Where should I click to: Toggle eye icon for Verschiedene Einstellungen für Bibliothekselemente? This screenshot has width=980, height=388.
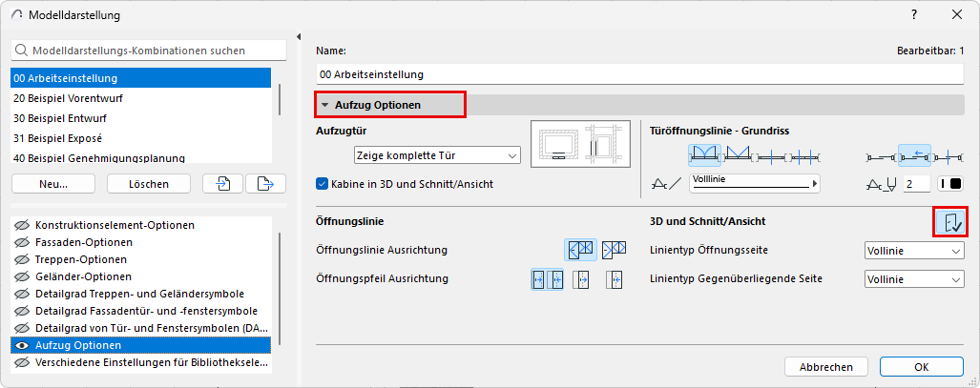coord(23,362)
